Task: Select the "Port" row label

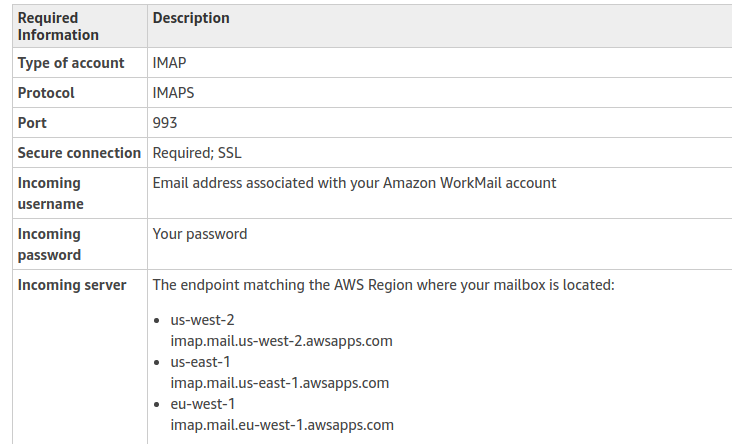Action: click(32, 123)
